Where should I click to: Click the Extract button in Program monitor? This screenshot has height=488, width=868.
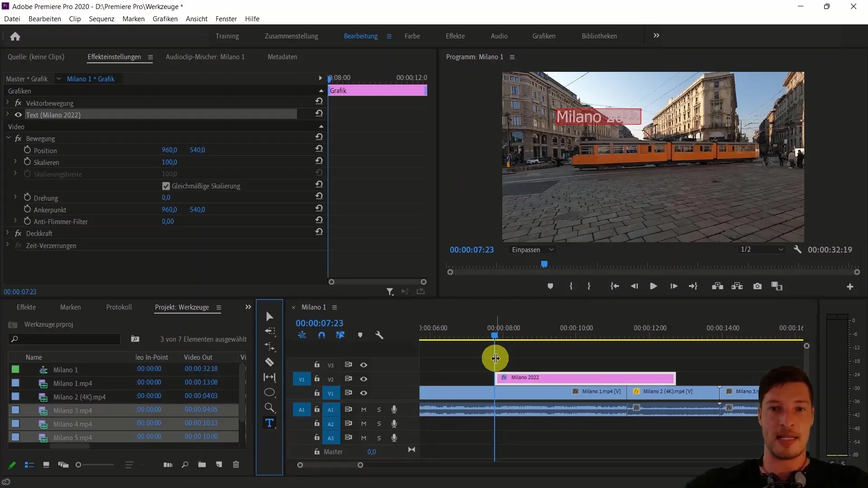[737, 286]
